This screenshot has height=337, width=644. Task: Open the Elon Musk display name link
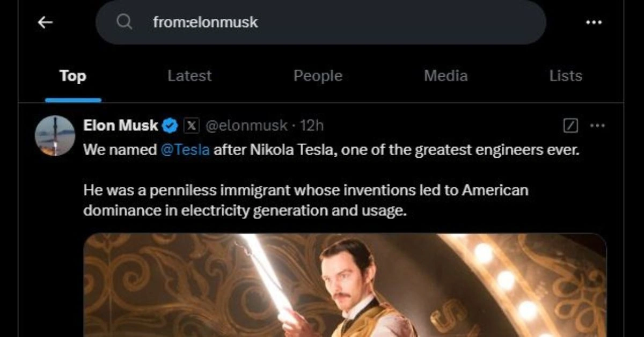coord(121,126)
